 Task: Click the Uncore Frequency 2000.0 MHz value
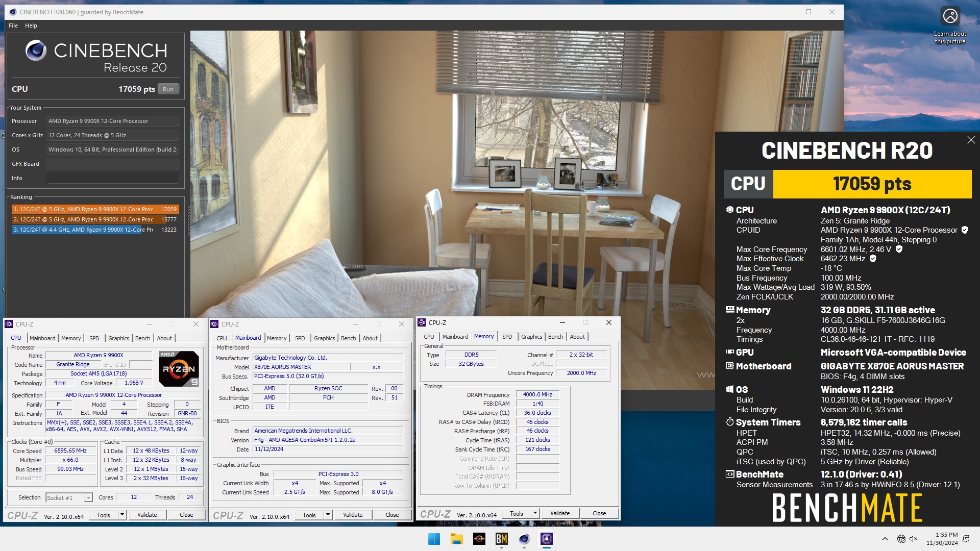click(x=581, y=373)
